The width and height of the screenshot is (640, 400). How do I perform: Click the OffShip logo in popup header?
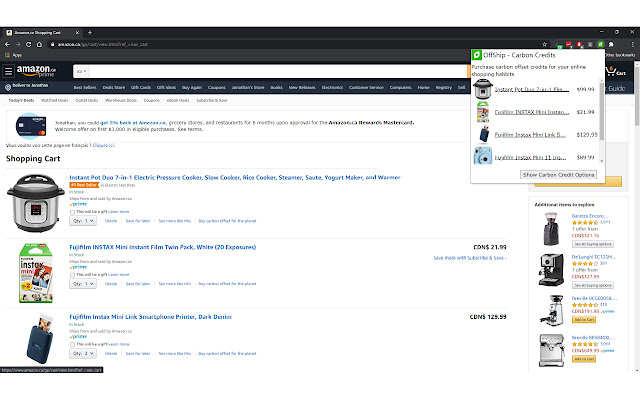pos(477,55)
